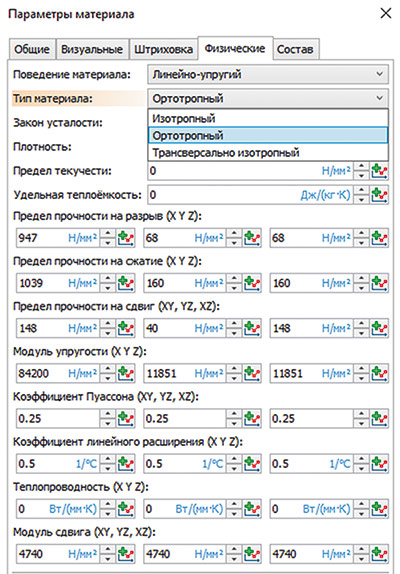Click the shear strength field showing 40
The width and height of the screenshot is (400, 574).
pos(184,328)
